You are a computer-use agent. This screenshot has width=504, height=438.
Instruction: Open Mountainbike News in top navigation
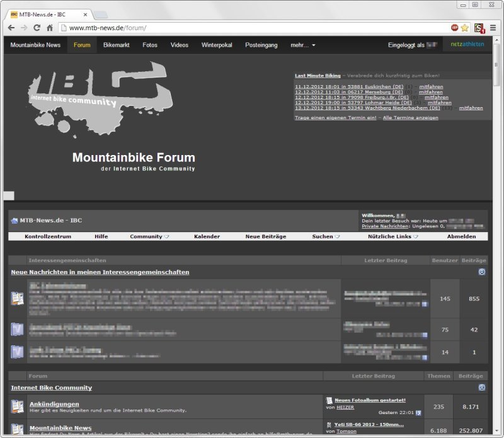(35, 45)
